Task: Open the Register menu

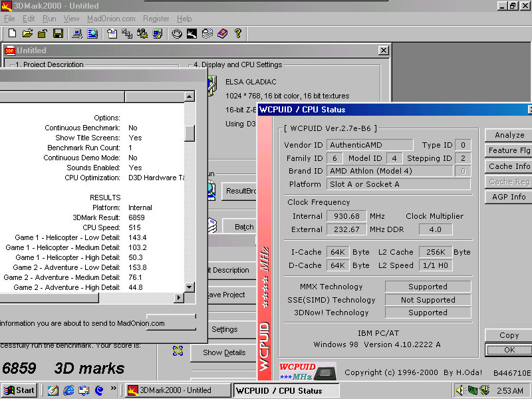Action: [x=156, y=19]
